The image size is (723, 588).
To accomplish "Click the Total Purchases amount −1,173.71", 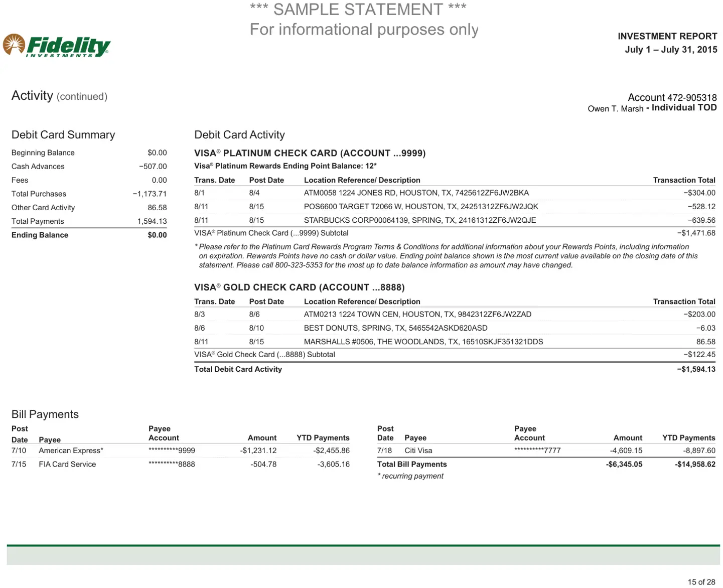I will 150,194.
